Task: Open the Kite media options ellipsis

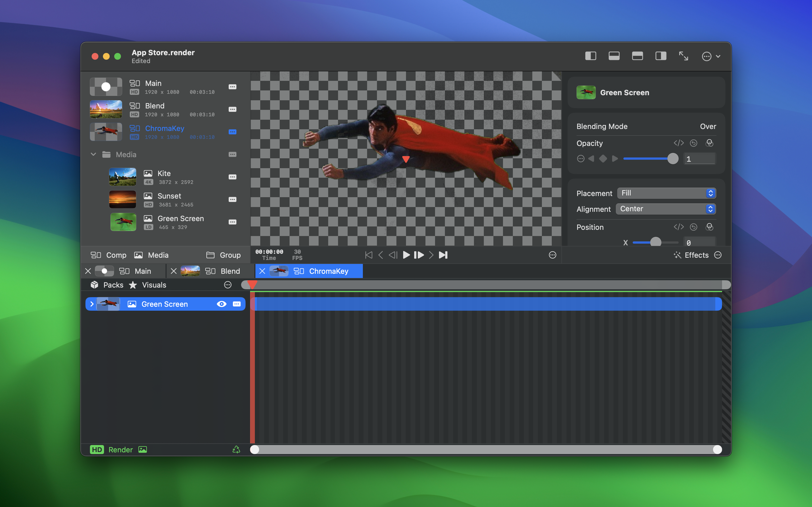Action: [232, 177]
